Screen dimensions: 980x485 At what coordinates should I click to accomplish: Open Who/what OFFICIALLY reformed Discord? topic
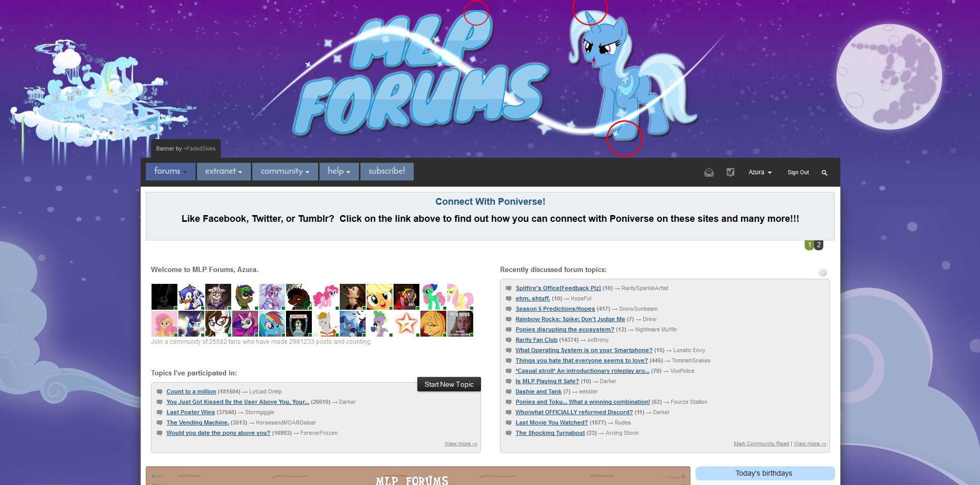pyautogui.click(x=574, y=413)
